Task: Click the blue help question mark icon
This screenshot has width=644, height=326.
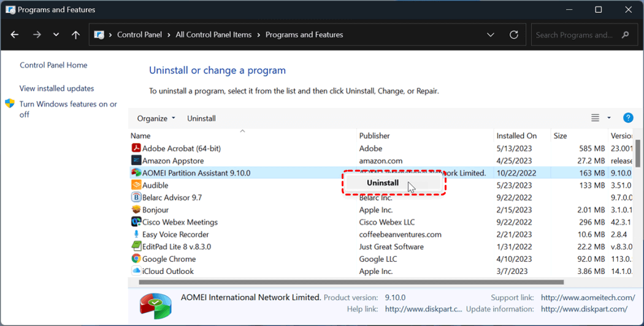Action: tap(627, 118)
